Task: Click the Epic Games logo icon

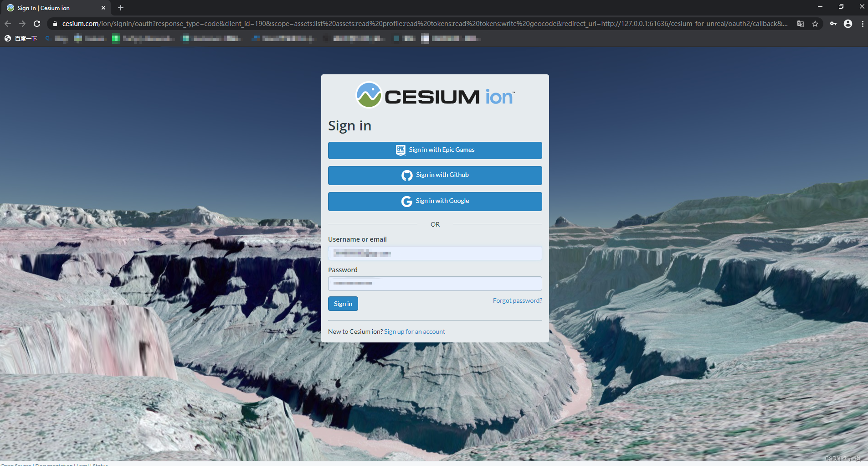Action: coord(401,150)
